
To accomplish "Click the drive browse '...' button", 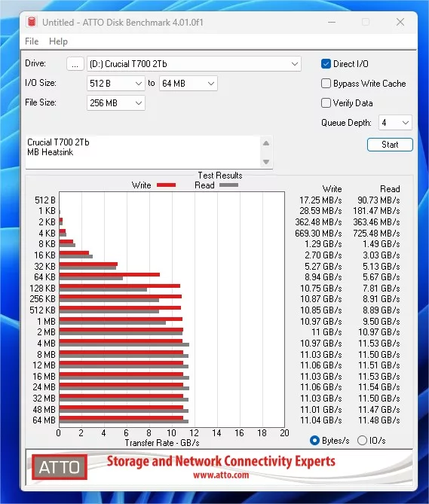I will [75, 63].
